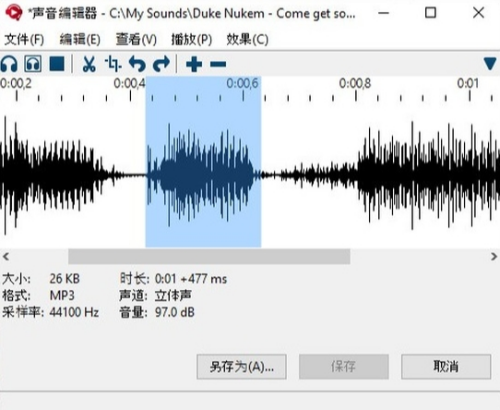Click the horizontal scrollbar left arrow
The height and width of the screenshot is (410, 500).
pos(6,256)
